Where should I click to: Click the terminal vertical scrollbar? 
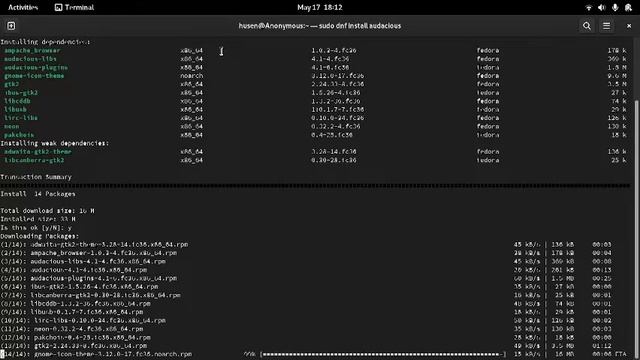tap(637, 229)
